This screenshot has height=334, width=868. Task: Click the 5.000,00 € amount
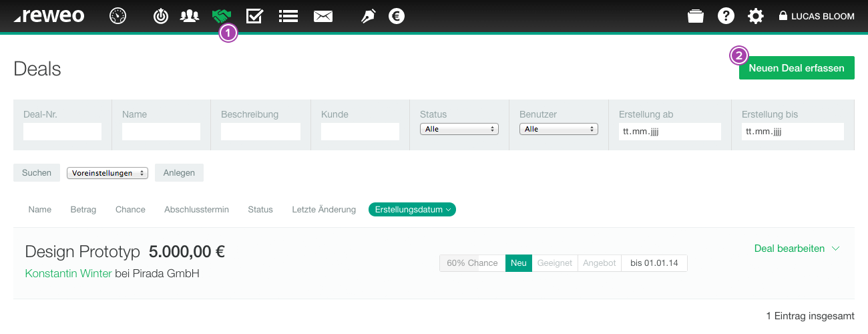point(187,252)
